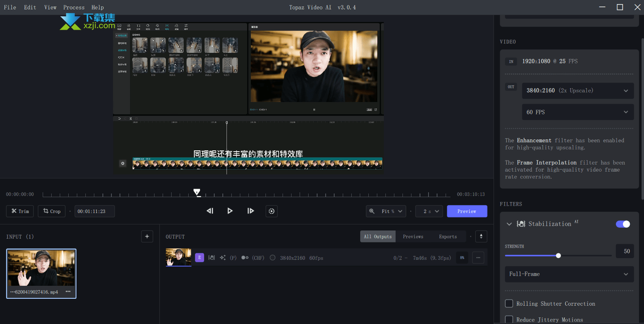This screenshot has width=644, height=324.
Task: Toggle the Stabilization filter switch off
Action: pyautogui.click(x=623, y=224)
